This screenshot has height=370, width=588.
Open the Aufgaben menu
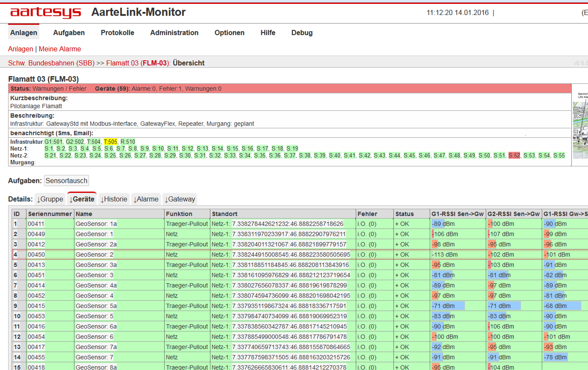click(69, 33)
